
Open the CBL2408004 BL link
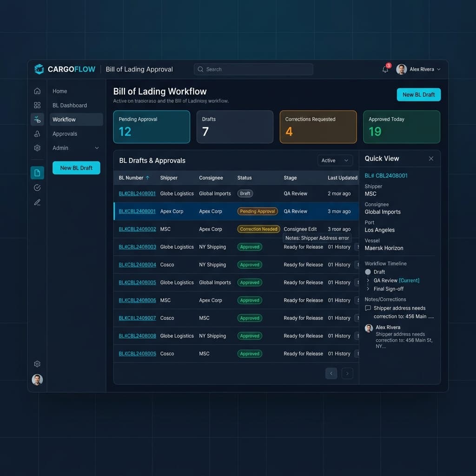137,264
